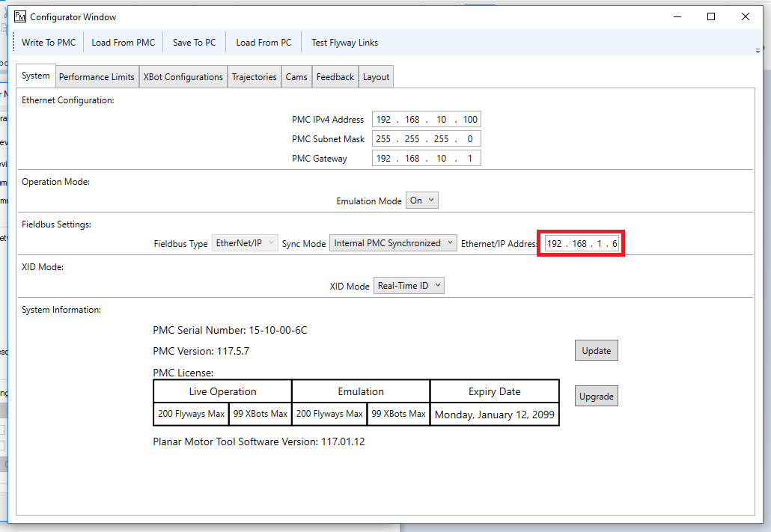
Task: Click the Write To PMC toolbar button
Action: click(x=49, y=43)
